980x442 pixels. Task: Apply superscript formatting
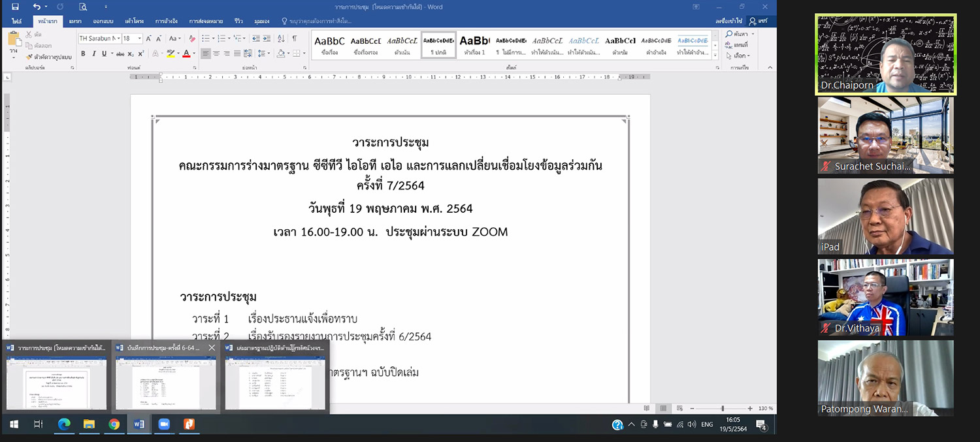140,54
